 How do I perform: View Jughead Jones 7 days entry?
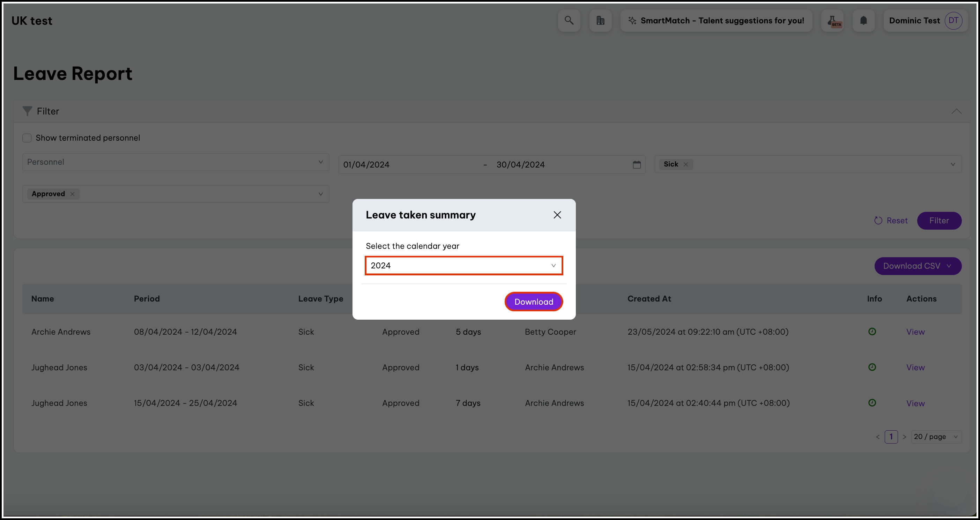tap(915, 403)
